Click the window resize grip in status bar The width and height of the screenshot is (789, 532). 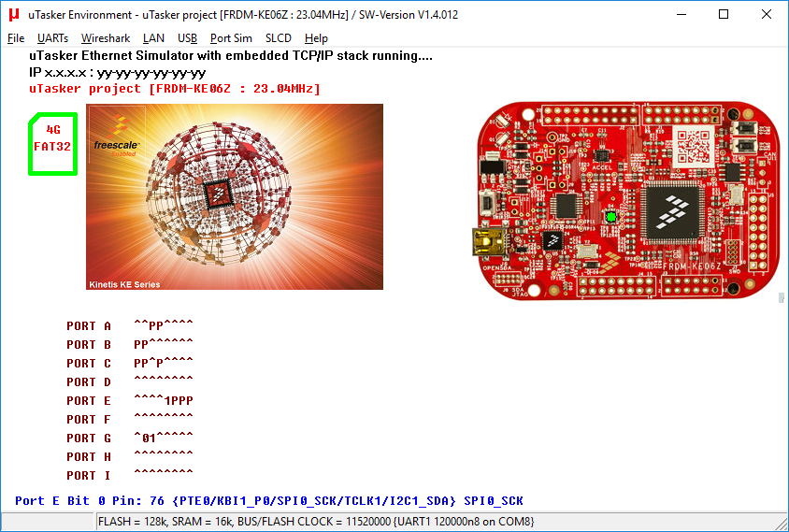tap(782, 525)
